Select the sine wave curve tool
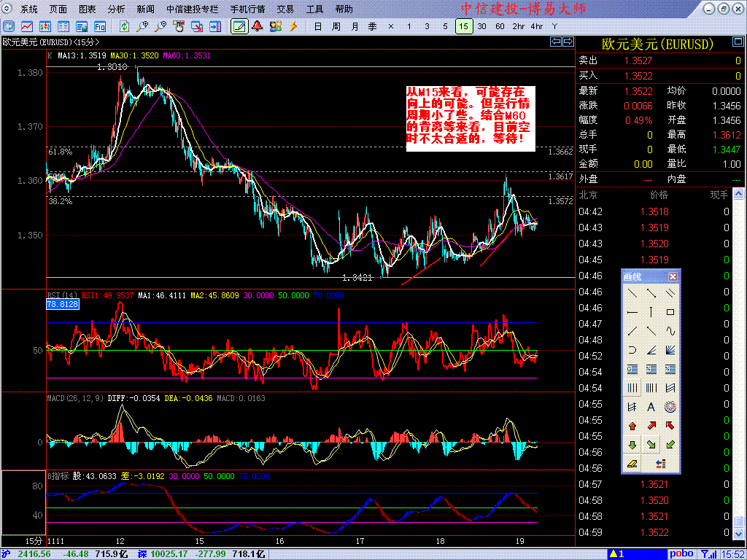Viewport: 747px width, 560px height. tap(670, 331)
